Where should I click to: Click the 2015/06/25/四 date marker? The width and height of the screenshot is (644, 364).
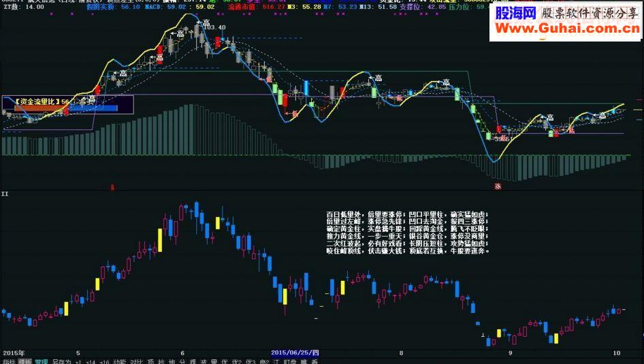295,352
